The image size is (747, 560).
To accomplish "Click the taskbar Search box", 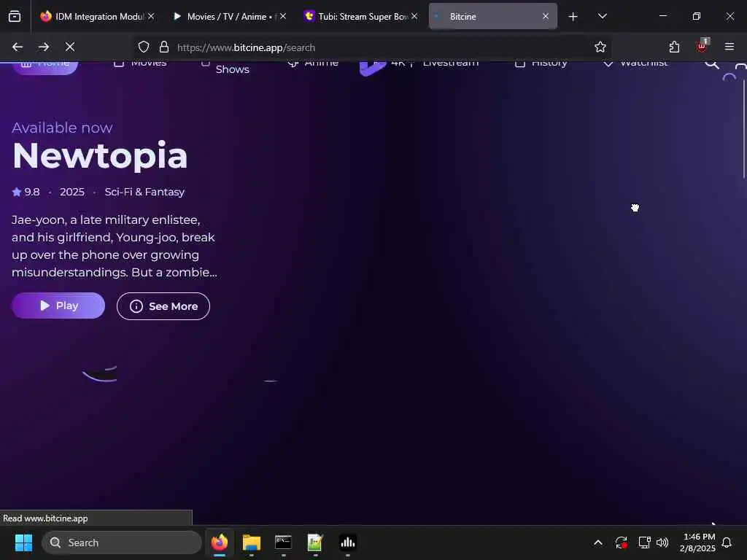I will (122, 542).
